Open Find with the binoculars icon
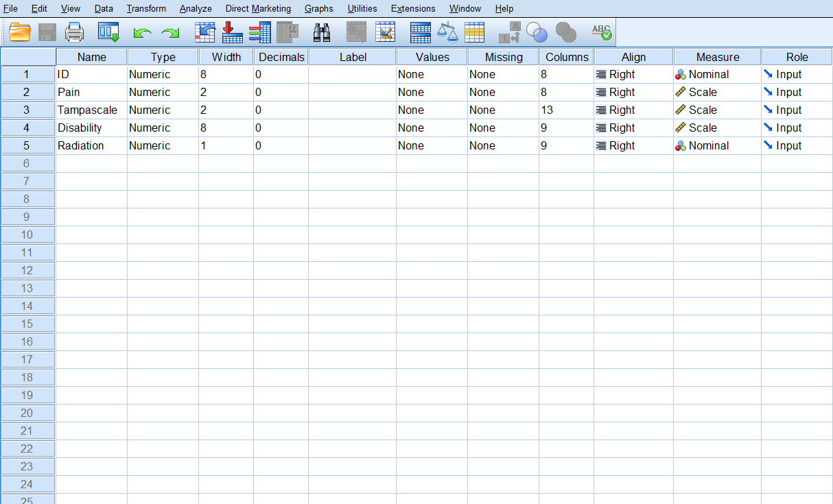Image resolution: width=833 pixels, height=504 pixels. (x=322, y=32)
